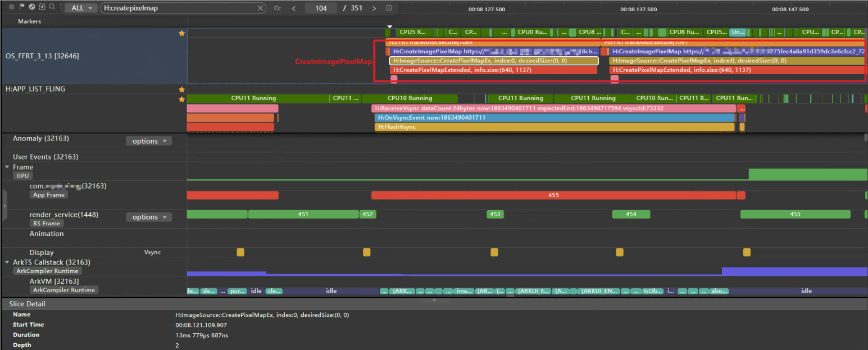Toggle favorite star on OS_FFRT_3_13 row
Image resolution: width=868 pixels, height=350 pixels.
coord(181,34)
